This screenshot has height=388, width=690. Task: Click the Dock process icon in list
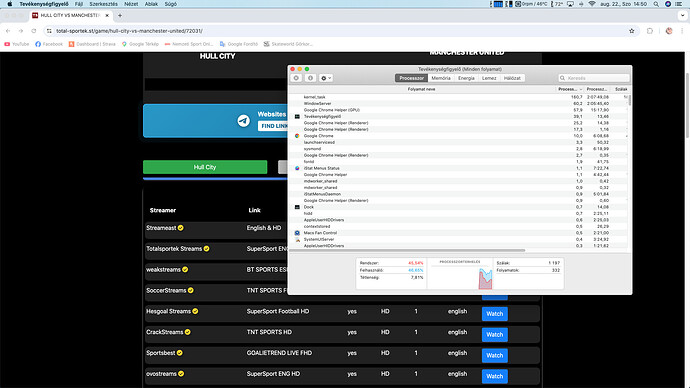pos(297,207)
